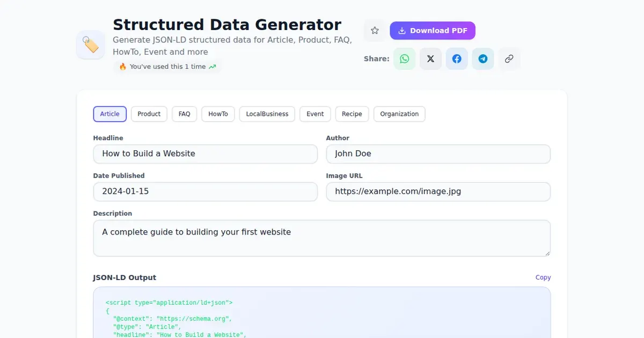This screenshot has width=644, height=338.
Task: Click the price tag app logo icon
Action: pos(91,45)
